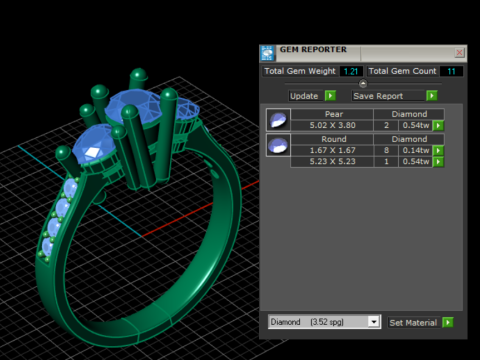Screen dimensions: 480x360
Task: Click the collapse arrow handle below totals
Action: [x=363, y=83]
